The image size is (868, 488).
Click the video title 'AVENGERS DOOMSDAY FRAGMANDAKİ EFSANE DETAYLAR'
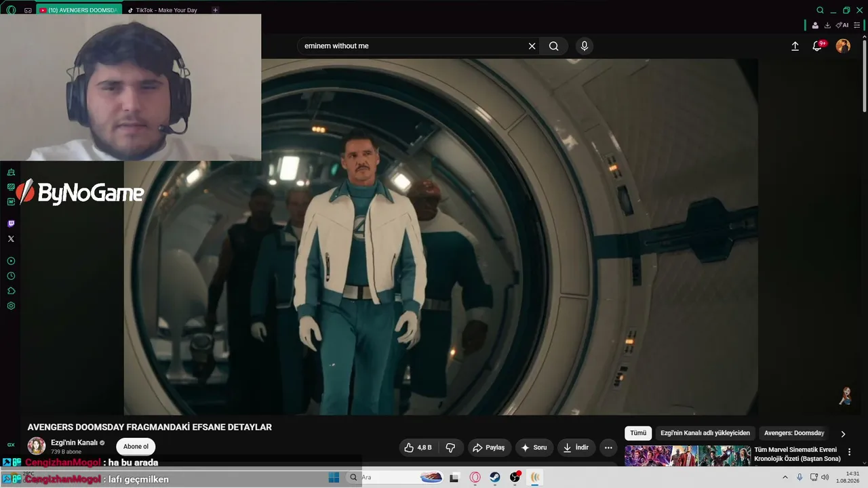click(x=150, y=427)
